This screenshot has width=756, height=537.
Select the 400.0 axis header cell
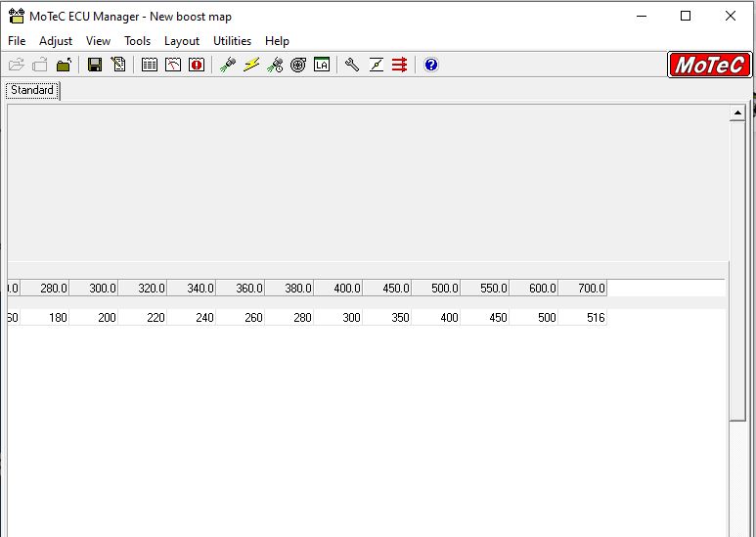338,289
